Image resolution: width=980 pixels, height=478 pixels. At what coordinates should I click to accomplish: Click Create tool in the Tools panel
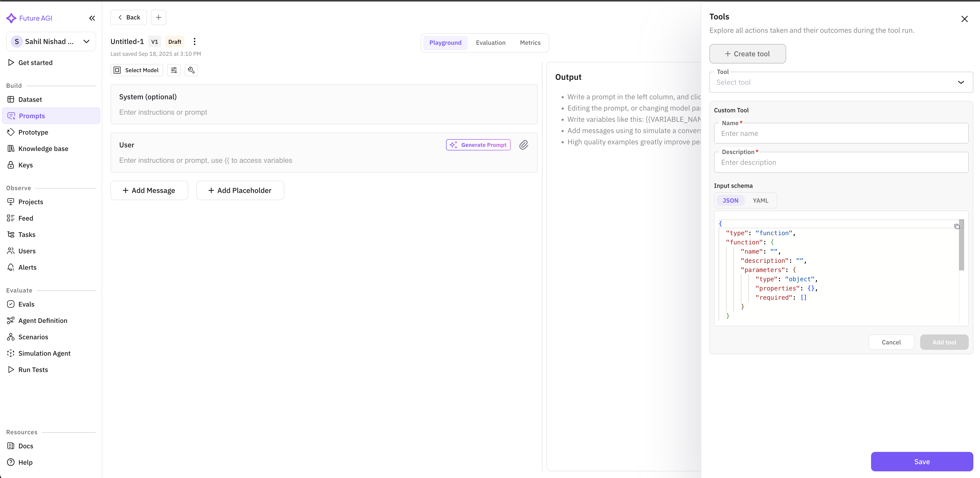[x=747, y=54]
